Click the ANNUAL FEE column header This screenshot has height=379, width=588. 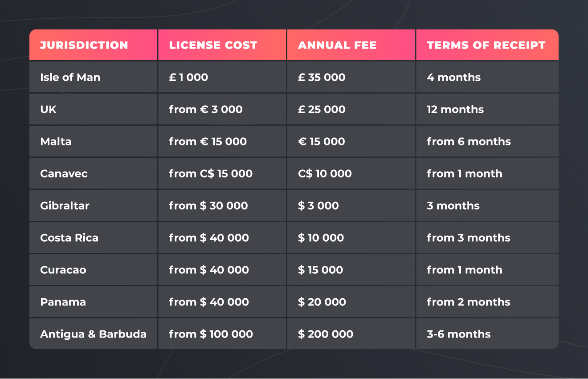(351, 45)
